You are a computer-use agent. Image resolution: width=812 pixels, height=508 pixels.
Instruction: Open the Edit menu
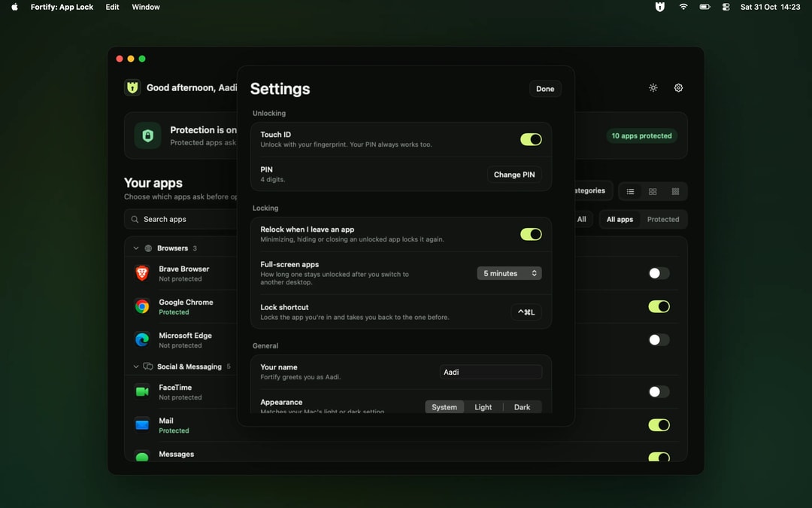pos(112,7)
